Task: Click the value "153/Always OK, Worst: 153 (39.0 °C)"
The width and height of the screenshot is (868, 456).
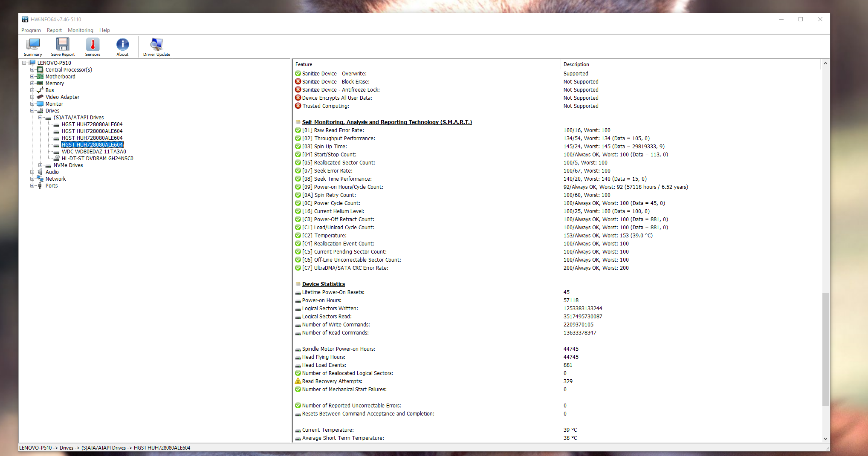Action: (608, 235)
